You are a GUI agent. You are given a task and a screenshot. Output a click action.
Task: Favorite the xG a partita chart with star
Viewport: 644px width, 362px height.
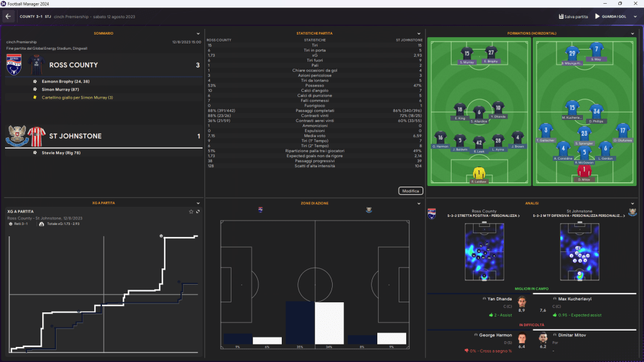tap(191, 211)
